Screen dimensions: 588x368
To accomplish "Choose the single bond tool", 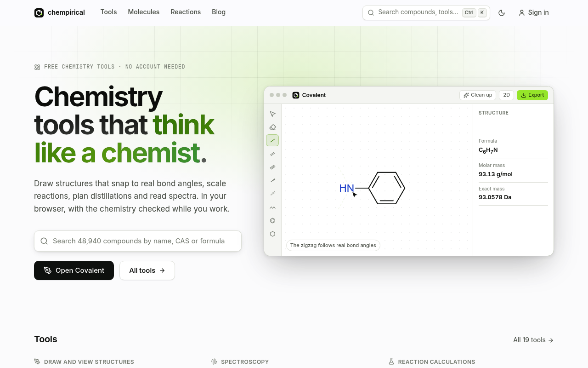I will tap(272, 141).
